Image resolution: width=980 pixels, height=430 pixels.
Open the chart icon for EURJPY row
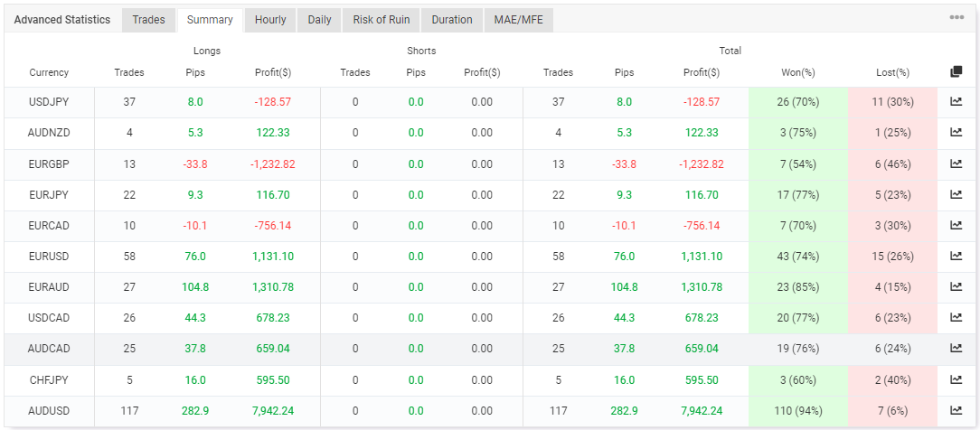click(x=956, y=194)
